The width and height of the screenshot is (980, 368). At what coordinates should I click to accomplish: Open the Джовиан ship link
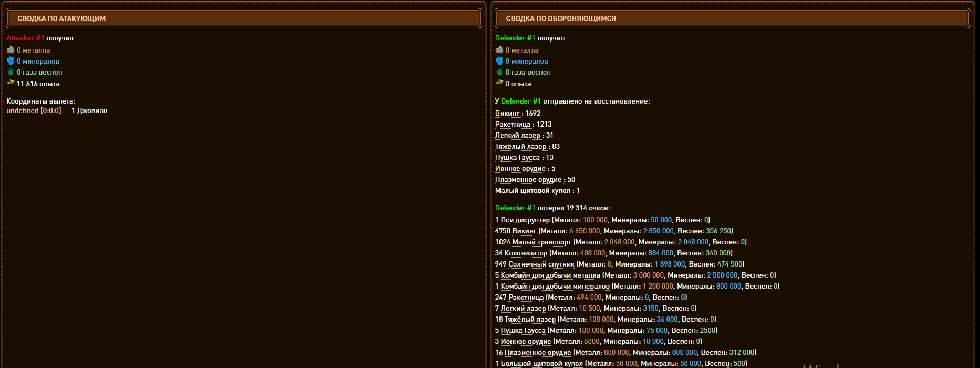92,111
